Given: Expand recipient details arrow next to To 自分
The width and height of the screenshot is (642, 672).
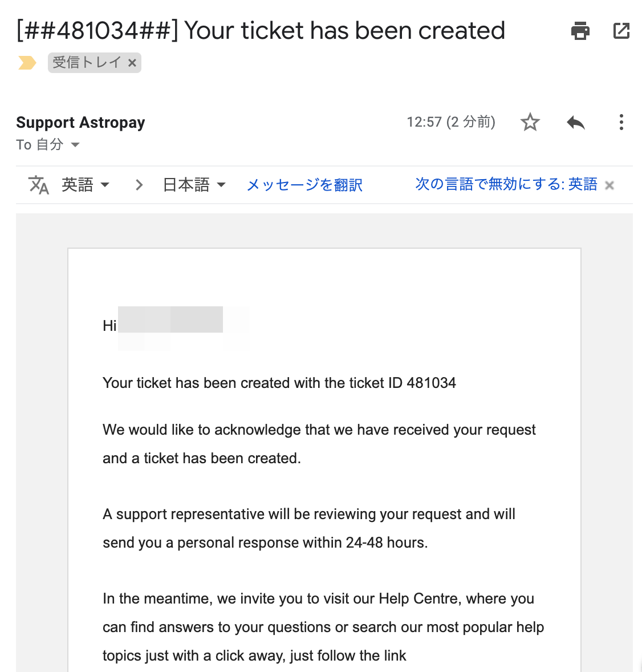Looking at the screenshot, I should (75, 145).
